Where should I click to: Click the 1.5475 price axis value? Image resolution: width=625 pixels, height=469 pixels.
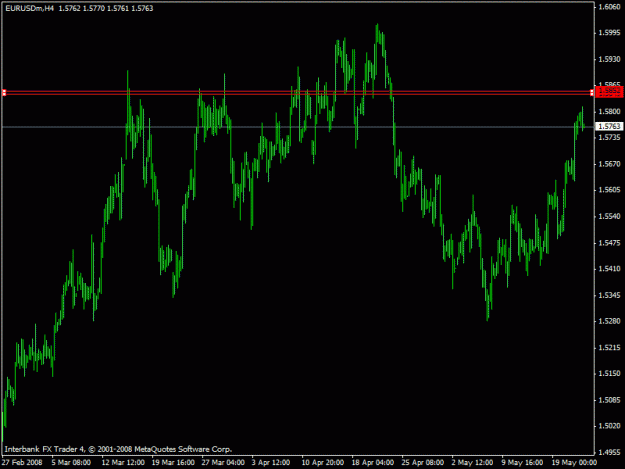click(609, 243)
